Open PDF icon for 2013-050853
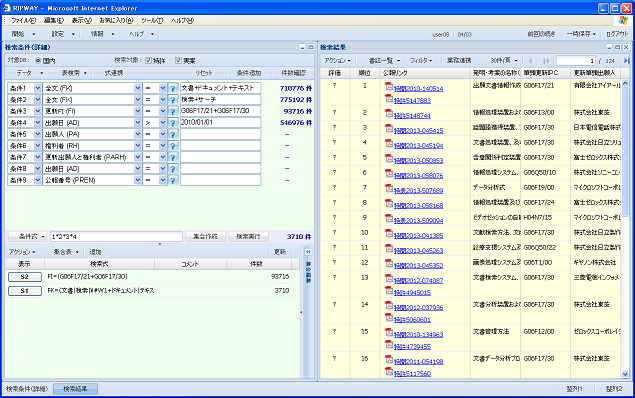 coord(389,159)
